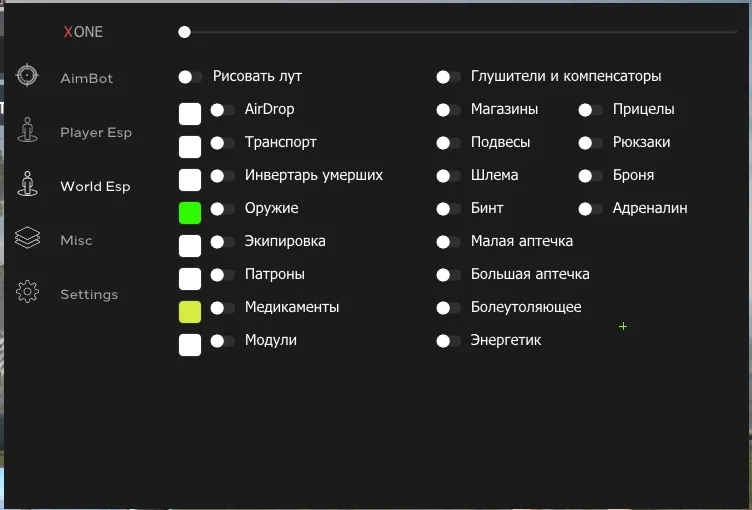Image resolution: width=752 pixels, height=510 pixels.
Task: Switch on the Адреналин toggle
Action: [590, 209]
